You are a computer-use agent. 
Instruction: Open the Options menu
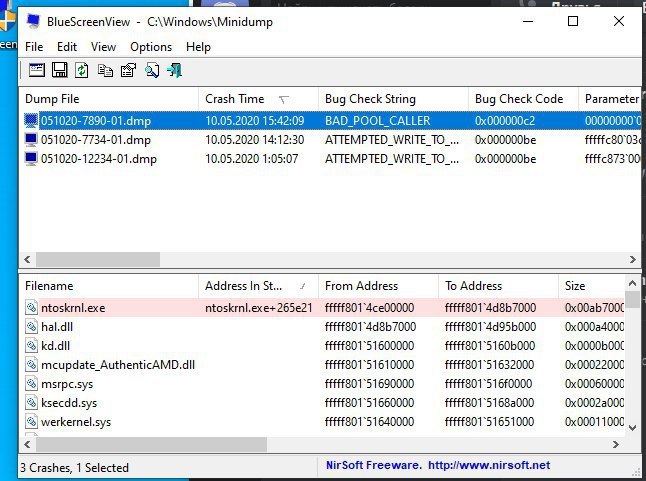(151, 47)
